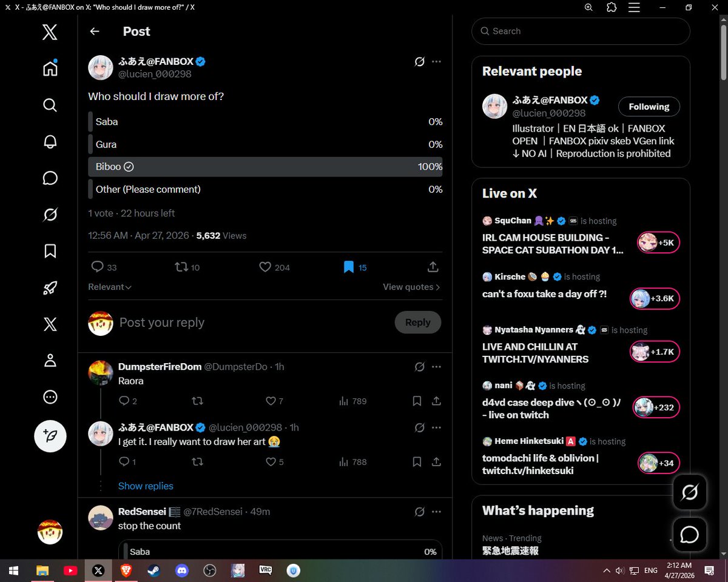Bookmark the "I get it" reply
The image size is (728, 582).
(417, 462)
